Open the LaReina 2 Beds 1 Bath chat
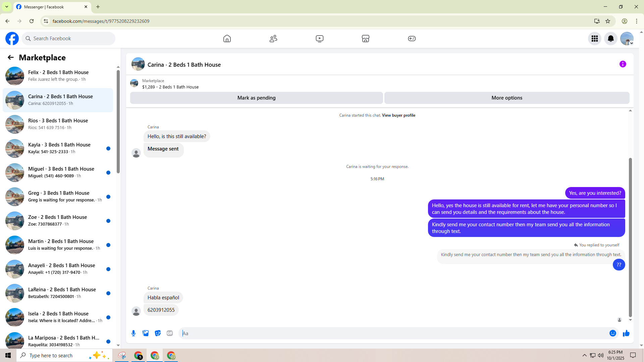 [x=58, y=293]
